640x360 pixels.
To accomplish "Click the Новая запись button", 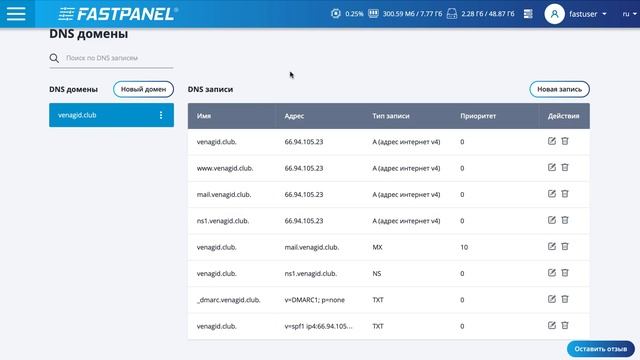I will [559, 89].
